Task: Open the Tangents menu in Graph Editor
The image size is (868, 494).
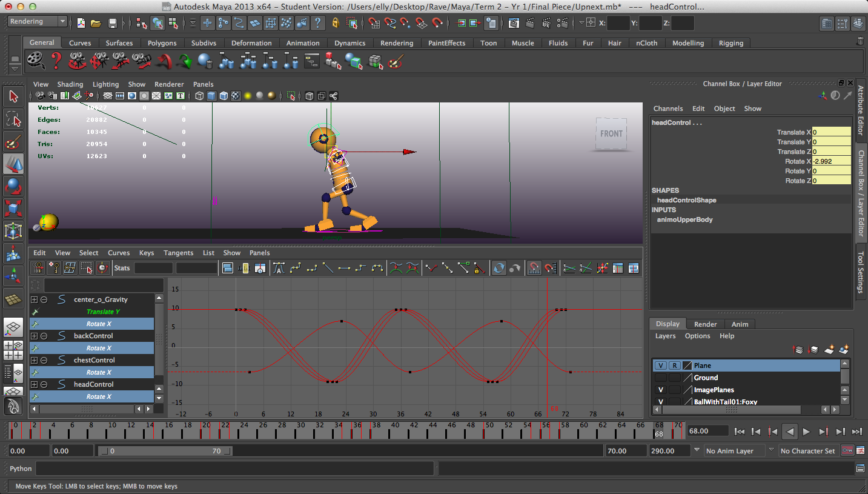Action: coord(178,253)
